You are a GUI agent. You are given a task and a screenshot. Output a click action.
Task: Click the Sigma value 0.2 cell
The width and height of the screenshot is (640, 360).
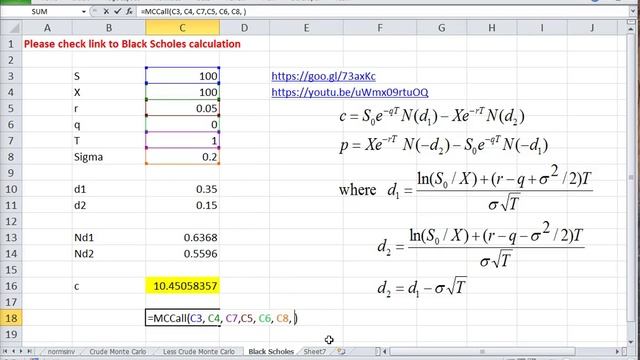tap(182, 157)
